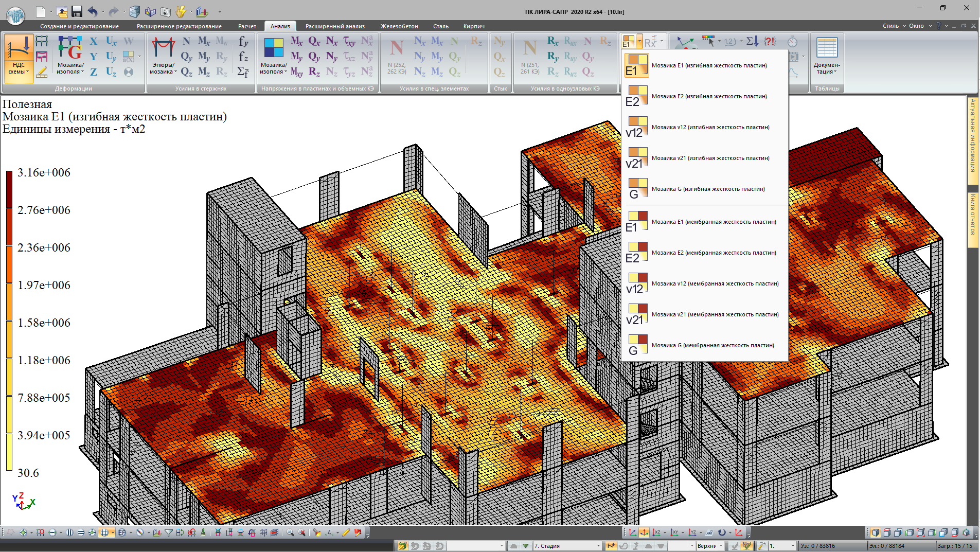Expand the '7. Стадия' stage dropdown
This screenshot has width=980, height=552.
coord(598,546)
